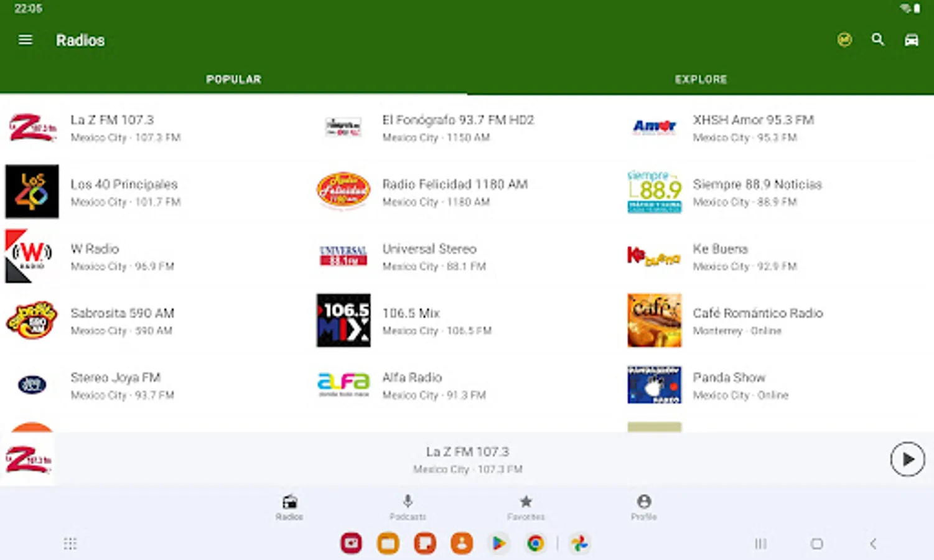934x560 pixels.
Task: Select Stereo Joya FM logo
Action: pyautogui.click(x=32, y=385)
